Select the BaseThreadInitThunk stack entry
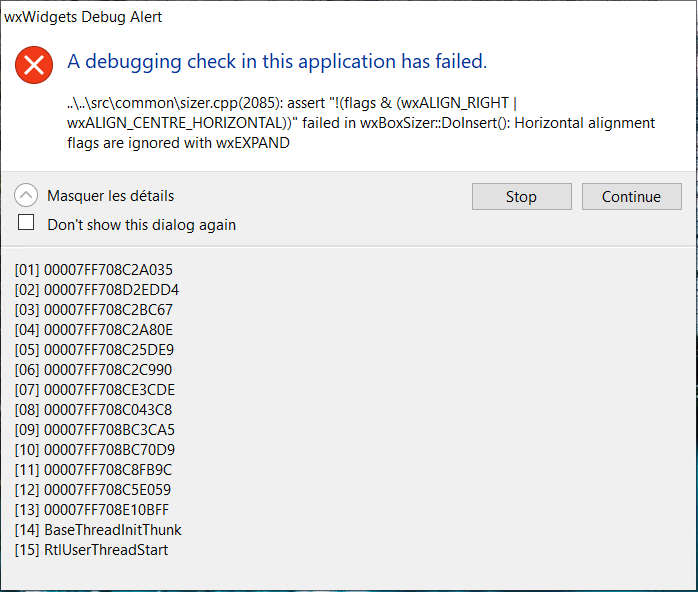The image size is (698, 592). (x=98, y=530)
